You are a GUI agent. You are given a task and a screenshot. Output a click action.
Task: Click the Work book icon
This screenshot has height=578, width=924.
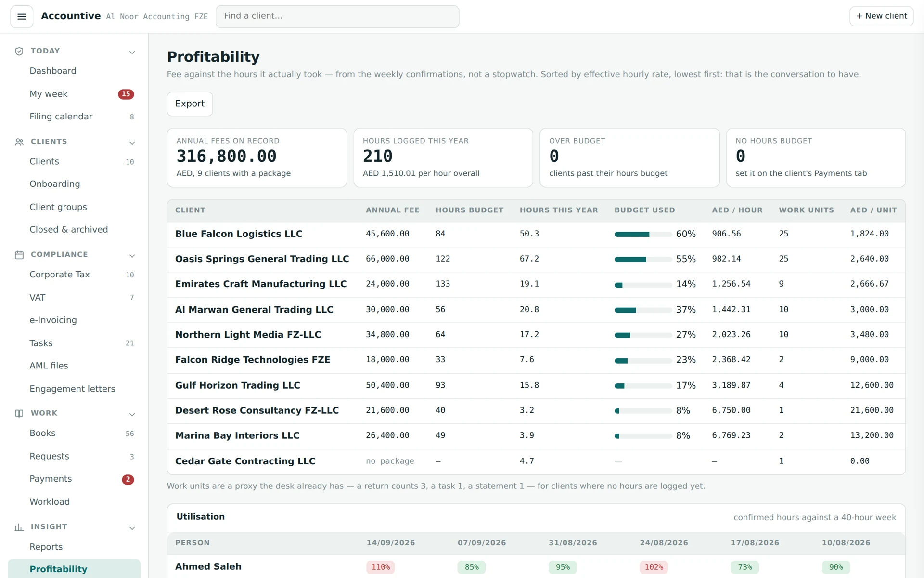pyautogui.click(x=19, y=413)
